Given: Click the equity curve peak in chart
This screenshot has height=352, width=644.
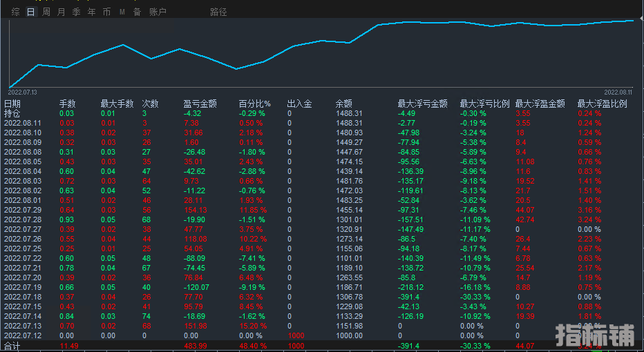Looking at the screenshot, I should point(632,20).
